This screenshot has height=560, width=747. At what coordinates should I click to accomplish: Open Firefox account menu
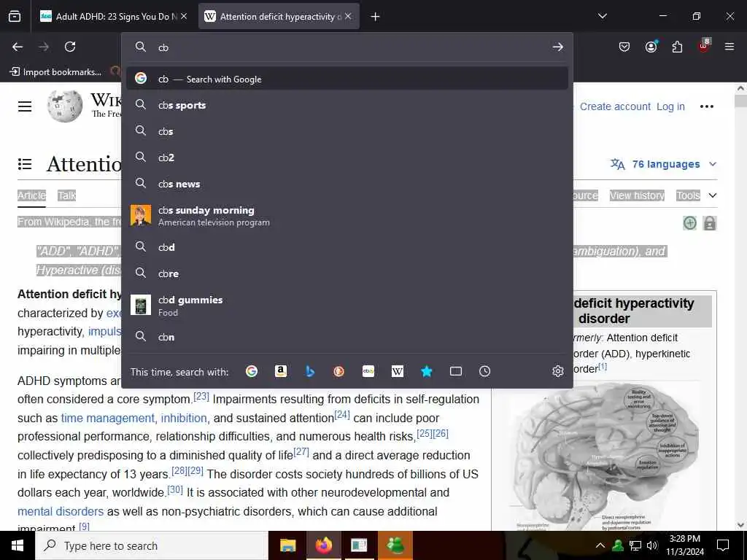coord(651,47)
